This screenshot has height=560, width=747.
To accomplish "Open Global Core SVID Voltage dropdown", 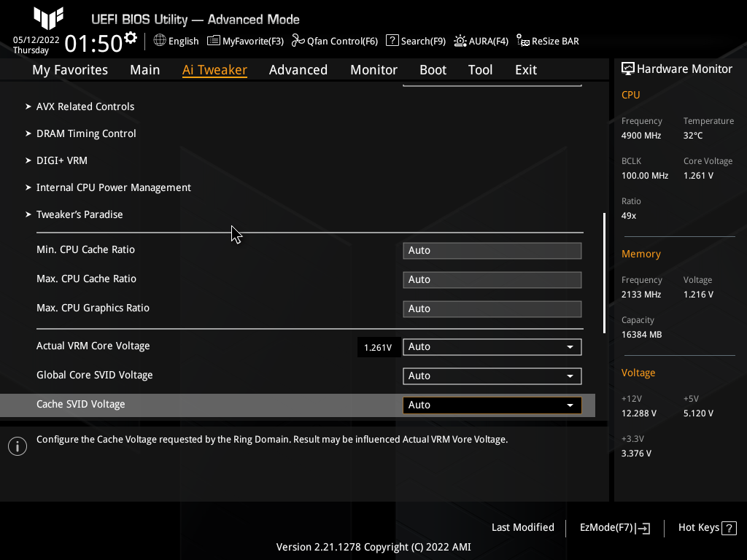I will tap(492, 376).
